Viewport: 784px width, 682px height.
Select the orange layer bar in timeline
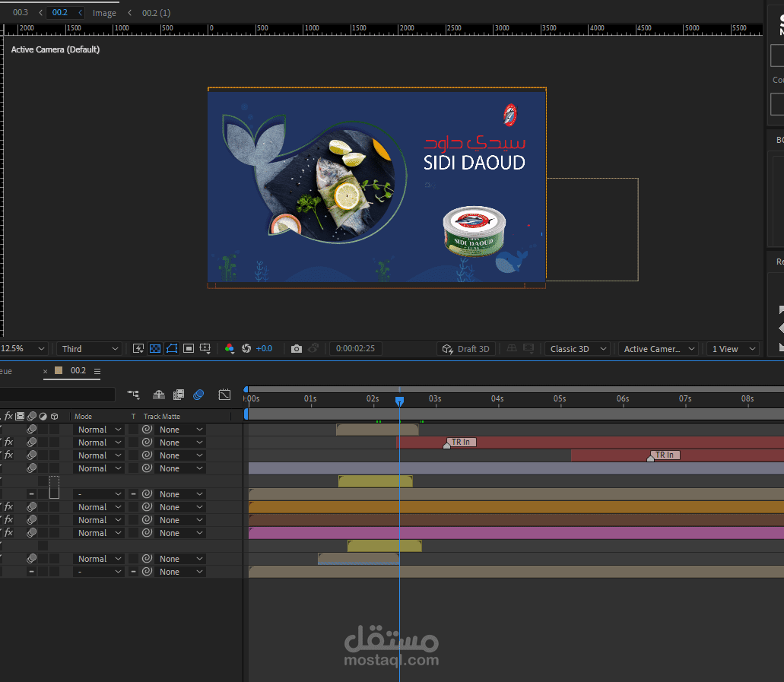pyautogui.click(x=516, y=507)
